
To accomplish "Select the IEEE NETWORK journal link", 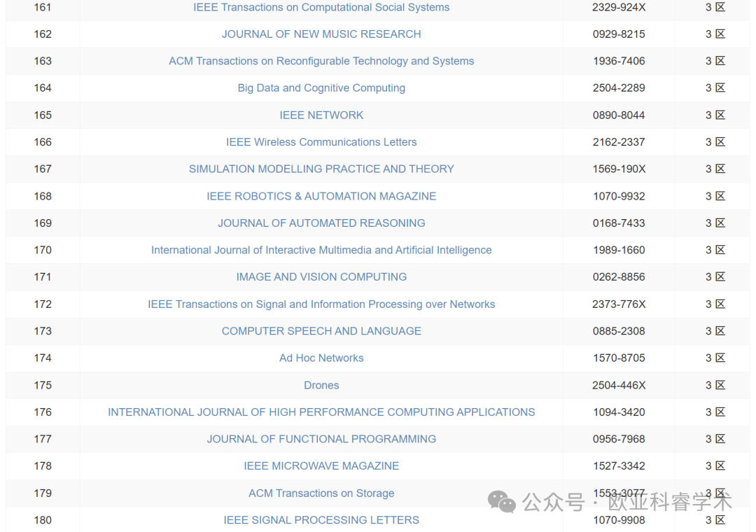I will 321,115.
